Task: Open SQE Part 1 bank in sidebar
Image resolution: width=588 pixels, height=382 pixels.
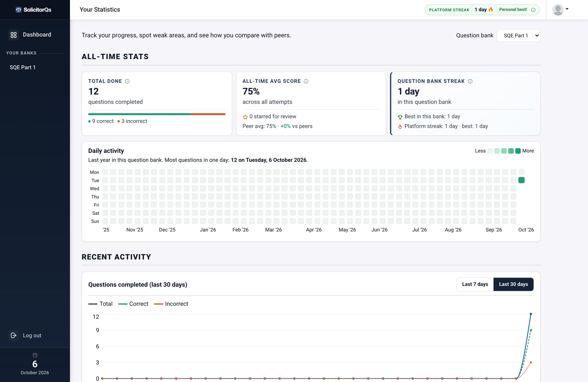Action: 23,67
